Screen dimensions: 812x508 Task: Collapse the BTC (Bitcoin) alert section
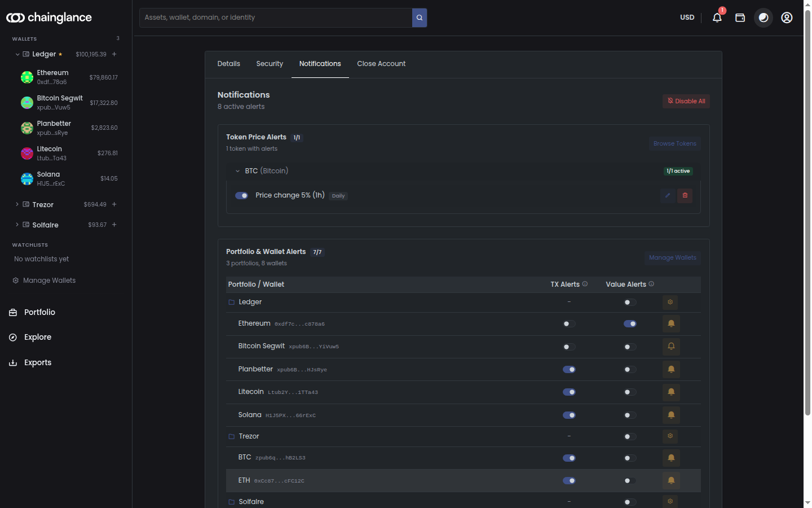tap(237, 171)
